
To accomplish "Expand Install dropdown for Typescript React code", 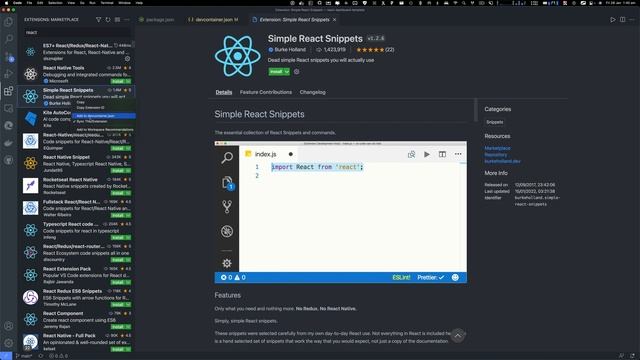I will tap(128, 238).
